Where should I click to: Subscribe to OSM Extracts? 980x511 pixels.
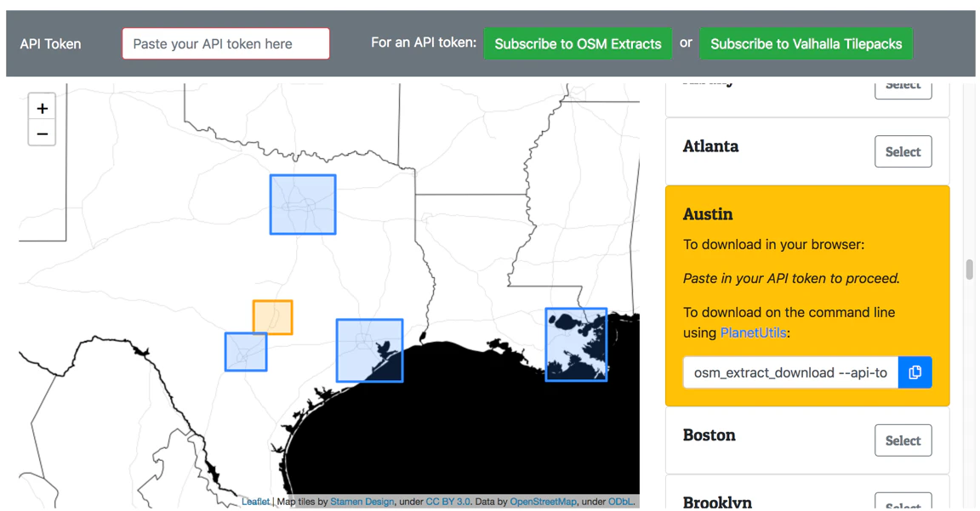click(x=578, y=43)
